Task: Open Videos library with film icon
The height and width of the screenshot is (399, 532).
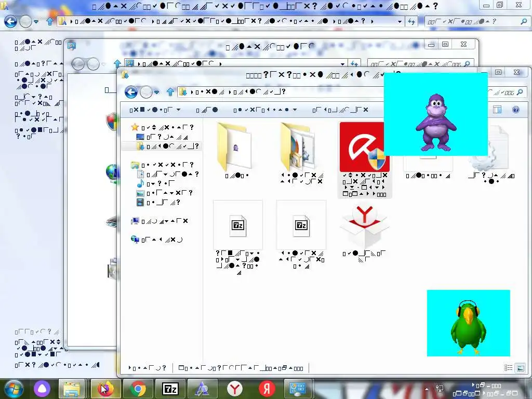Action: click(x=158, y=203)
